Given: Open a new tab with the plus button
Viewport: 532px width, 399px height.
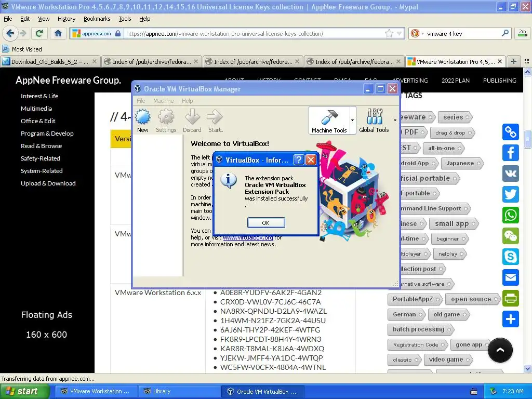Looking at the screenshot, I should (514, 61).
